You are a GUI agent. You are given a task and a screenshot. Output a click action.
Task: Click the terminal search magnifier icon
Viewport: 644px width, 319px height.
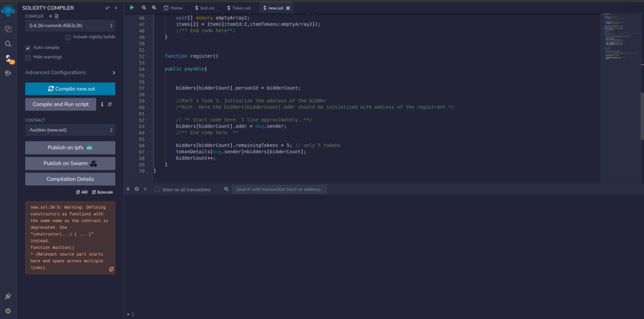coord(226,189)
